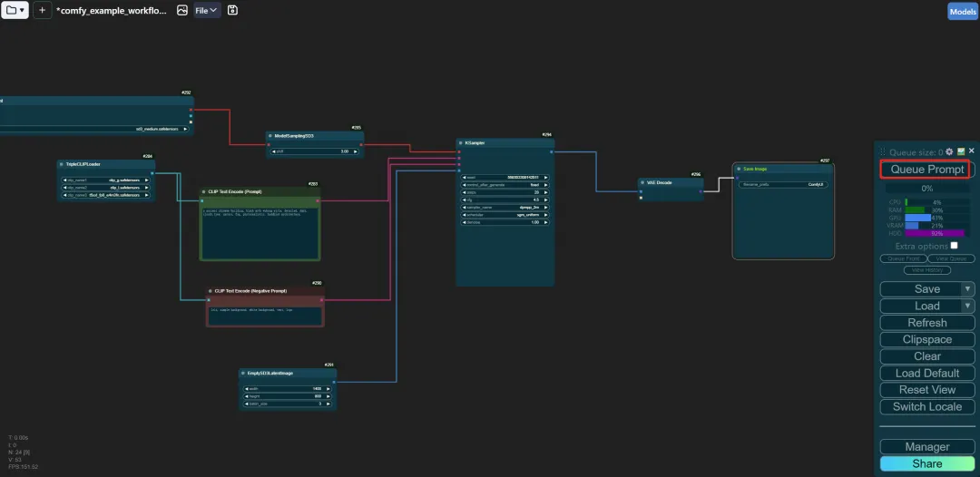
Task: Click the TripleCLIPLoader CLIP output socket
Action: coord(152,173)
